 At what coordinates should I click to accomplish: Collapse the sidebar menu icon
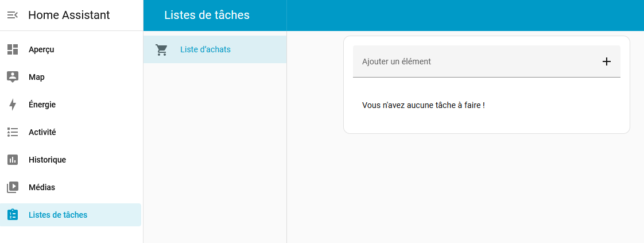tap(13, 16)
